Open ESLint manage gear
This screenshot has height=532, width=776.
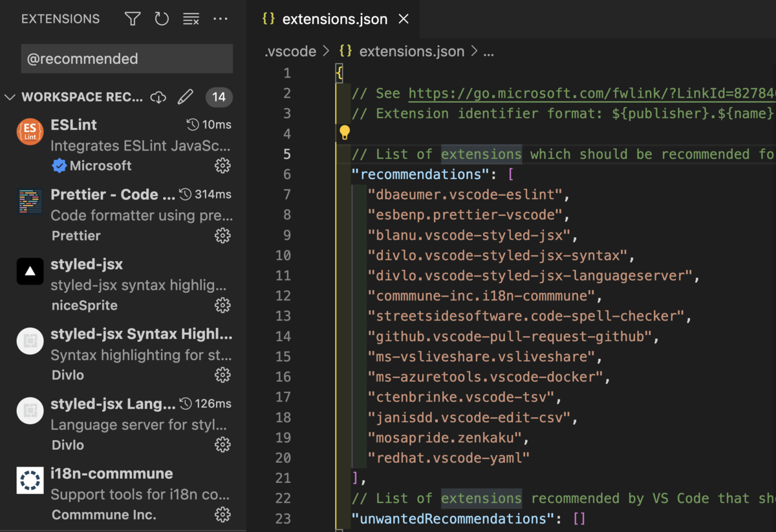tap(222, 166)
